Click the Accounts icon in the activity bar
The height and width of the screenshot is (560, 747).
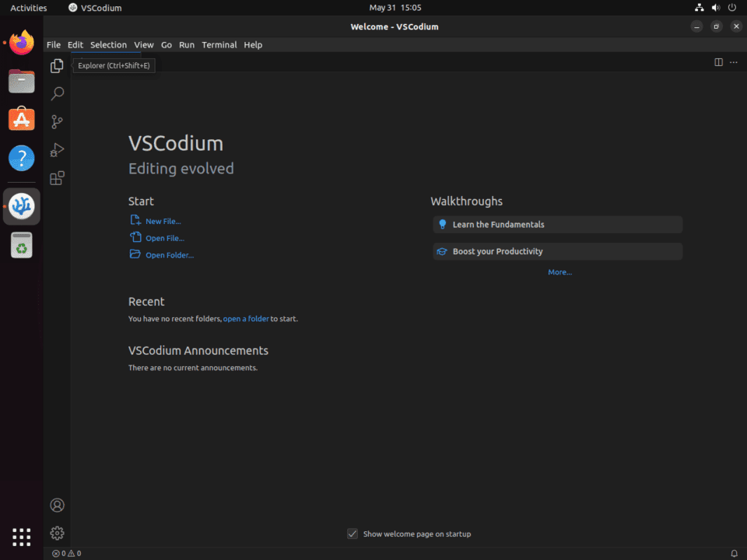click(56, 505)
